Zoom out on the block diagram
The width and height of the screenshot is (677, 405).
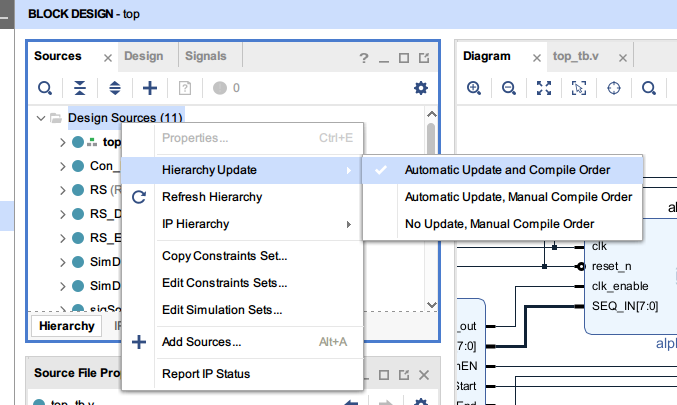(509, 88)
